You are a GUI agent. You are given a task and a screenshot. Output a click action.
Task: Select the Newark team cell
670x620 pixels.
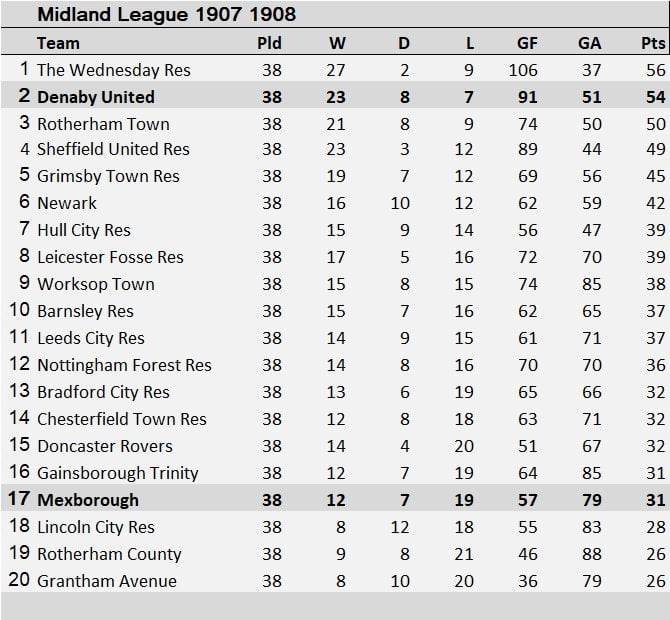tap(67, 203)
